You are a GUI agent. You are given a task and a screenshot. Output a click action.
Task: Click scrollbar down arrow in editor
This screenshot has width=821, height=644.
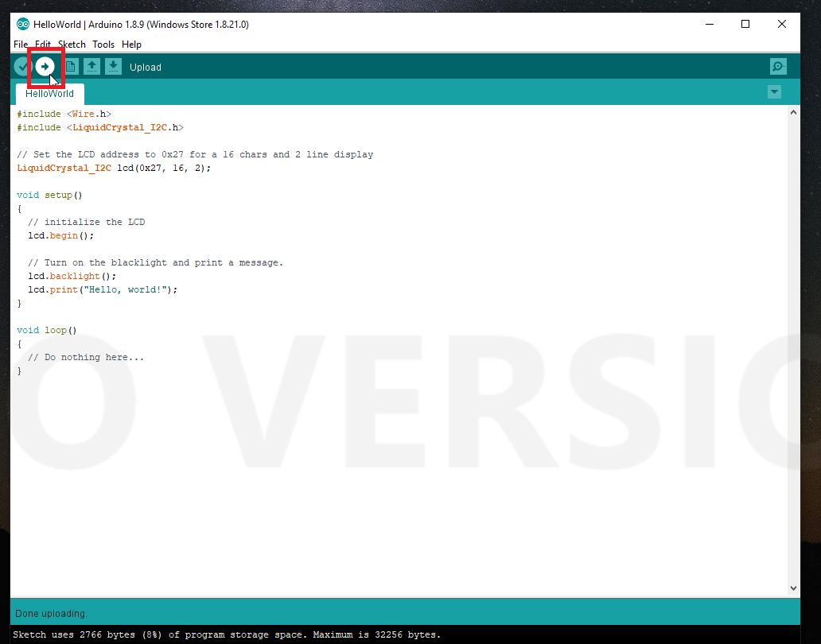click(x=793, y=588)
